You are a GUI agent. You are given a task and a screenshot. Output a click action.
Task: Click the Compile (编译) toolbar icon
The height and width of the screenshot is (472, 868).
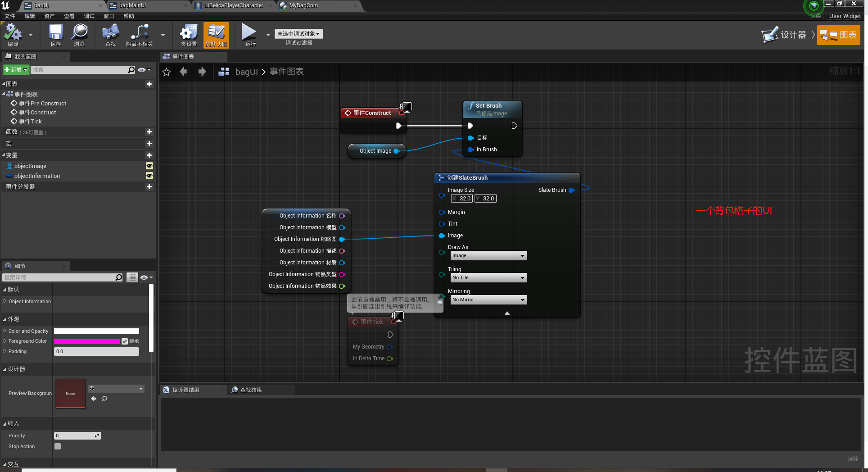coord(13,32)
